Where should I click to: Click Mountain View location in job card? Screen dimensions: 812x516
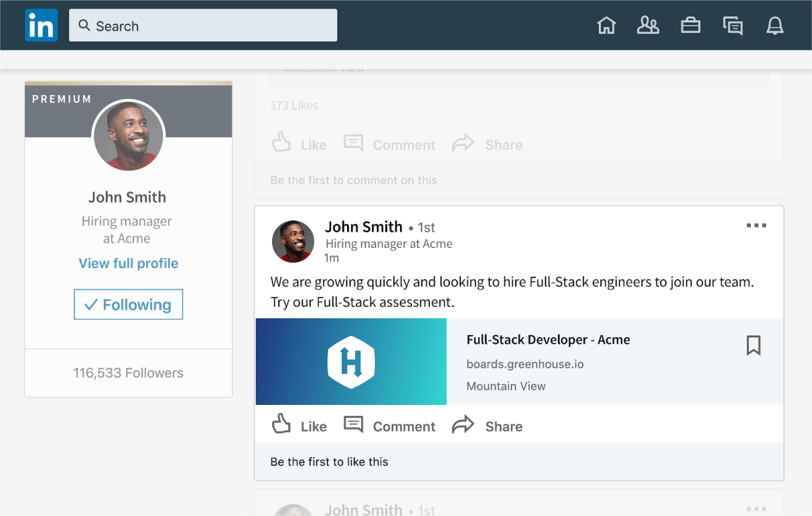506,387
